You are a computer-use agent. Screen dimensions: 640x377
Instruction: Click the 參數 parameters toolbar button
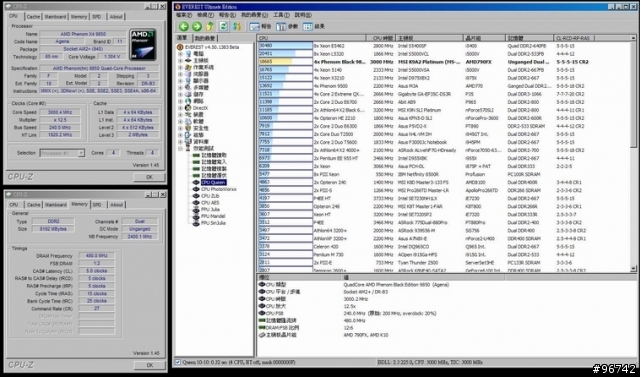tap(287, 27)
